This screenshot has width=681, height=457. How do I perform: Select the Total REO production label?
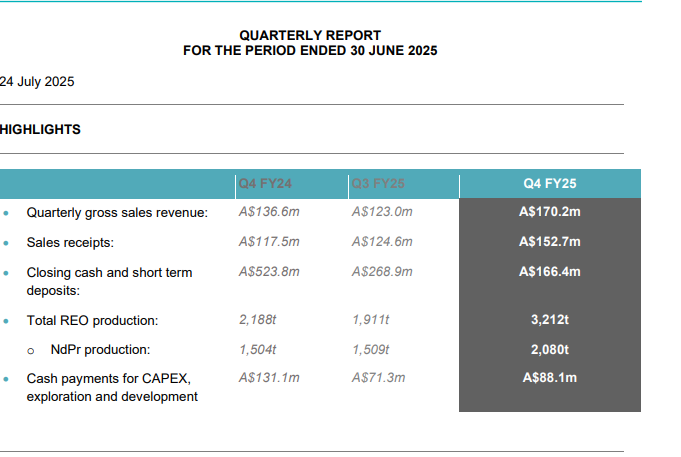tap(93, 321)
